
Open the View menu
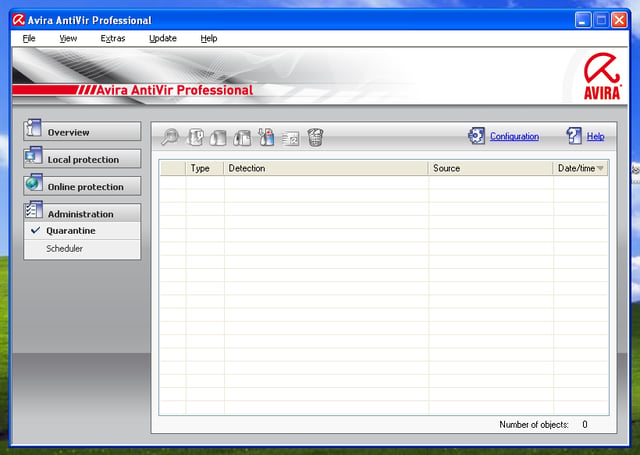(x=68, y=38)
